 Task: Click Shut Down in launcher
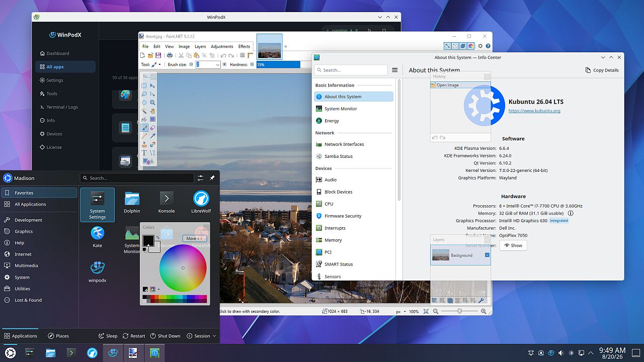(165, 336)
